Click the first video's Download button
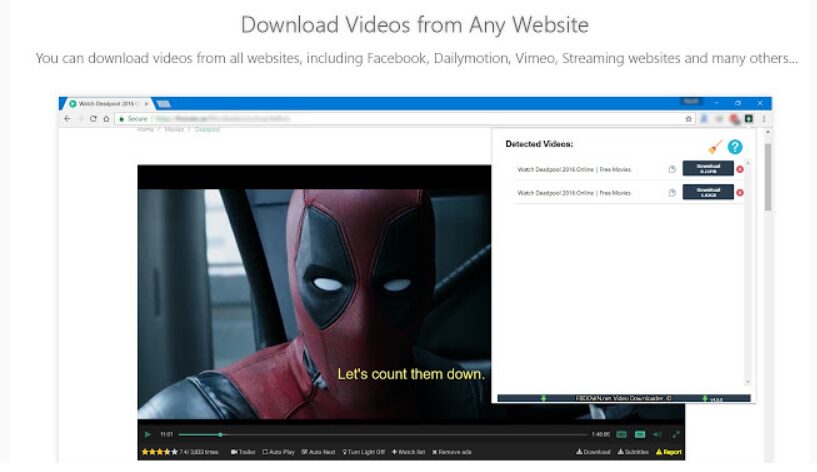 point(708,168)
